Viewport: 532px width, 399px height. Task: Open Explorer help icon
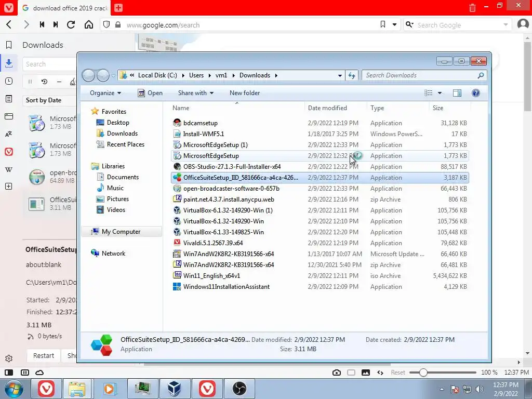click(476, 93)
